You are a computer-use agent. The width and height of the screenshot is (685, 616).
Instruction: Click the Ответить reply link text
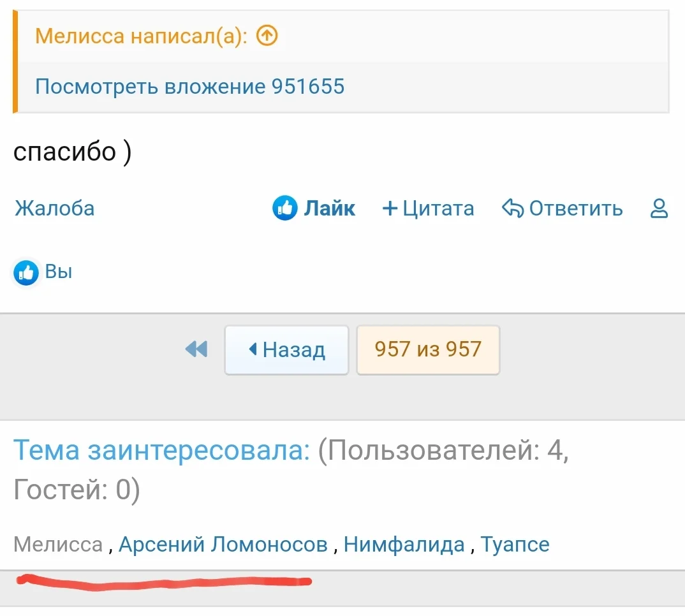click(x=576, y=209)
